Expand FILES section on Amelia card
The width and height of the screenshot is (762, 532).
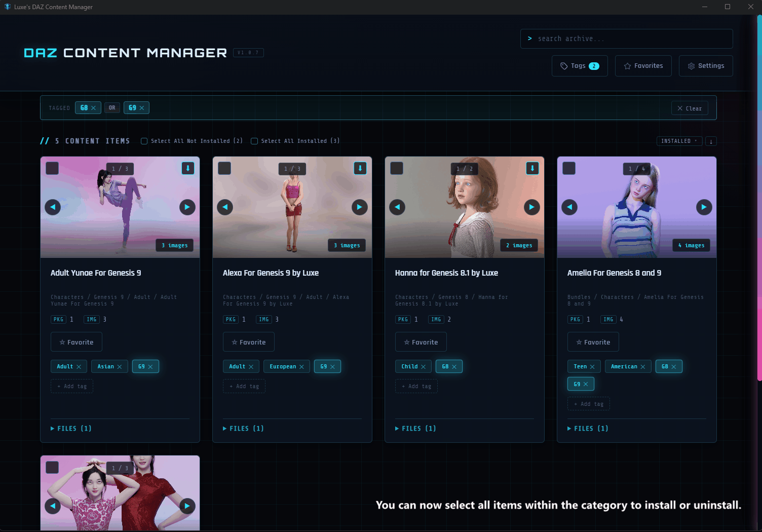[588, 429]
